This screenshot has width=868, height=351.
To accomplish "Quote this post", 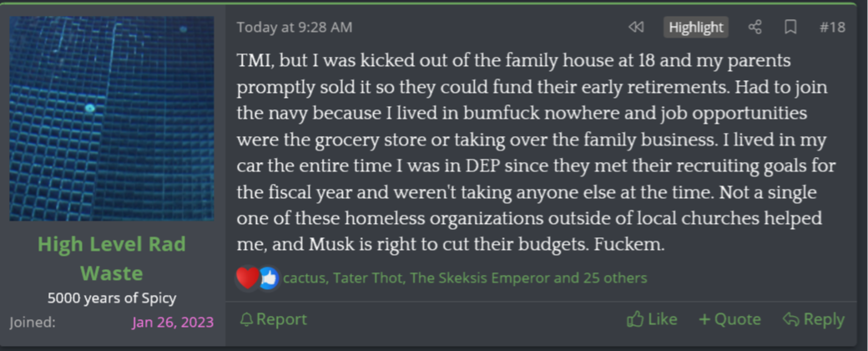I will pyautogui.click(x=729, y=319).
